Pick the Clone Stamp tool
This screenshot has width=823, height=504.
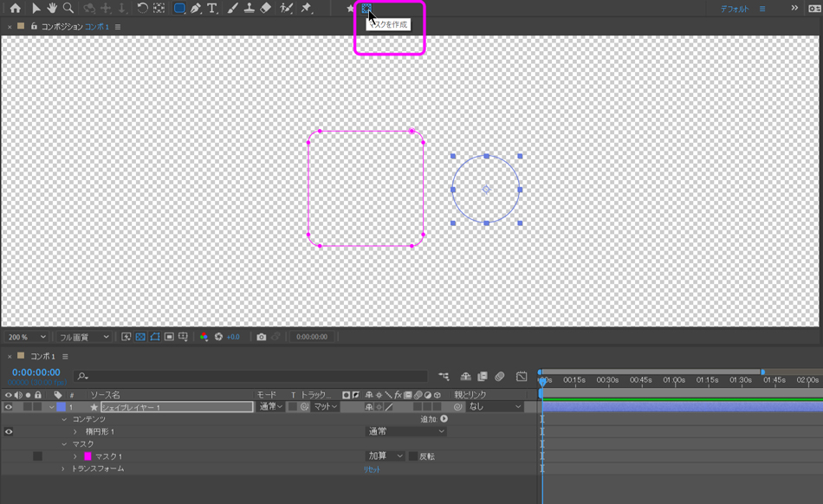tap(249, 9)
